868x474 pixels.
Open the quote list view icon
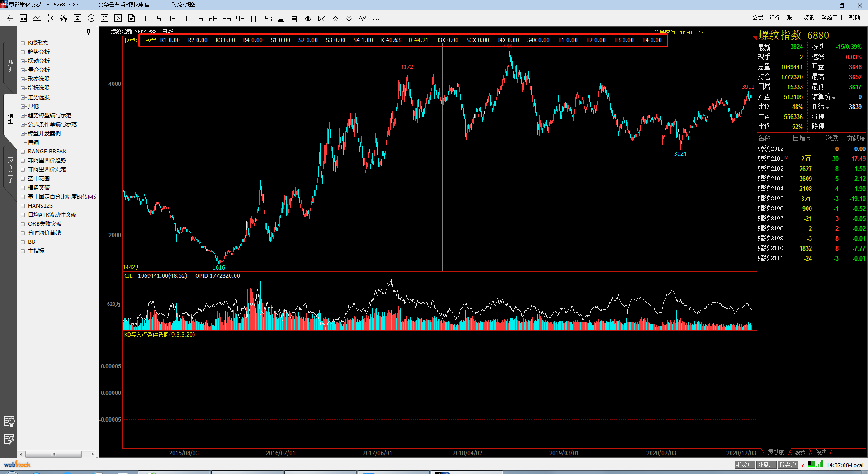click(x=24, y=19)
